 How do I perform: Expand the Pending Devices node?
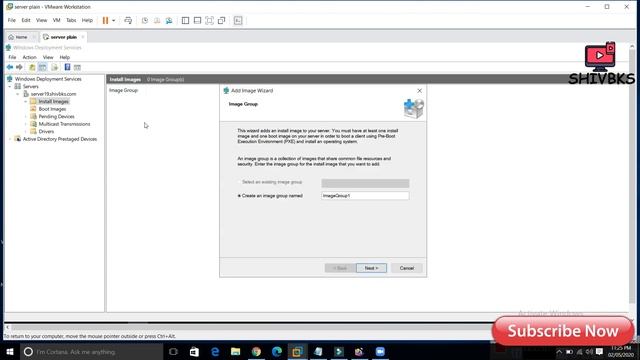coord(25,116)
